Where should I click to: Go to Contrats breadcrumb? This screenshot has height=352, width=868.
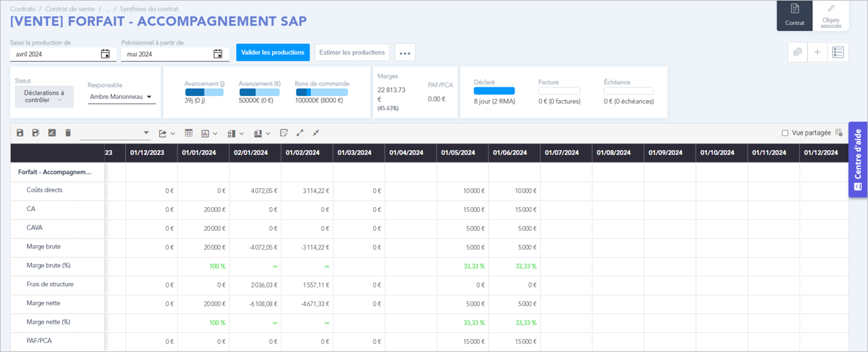23,9
